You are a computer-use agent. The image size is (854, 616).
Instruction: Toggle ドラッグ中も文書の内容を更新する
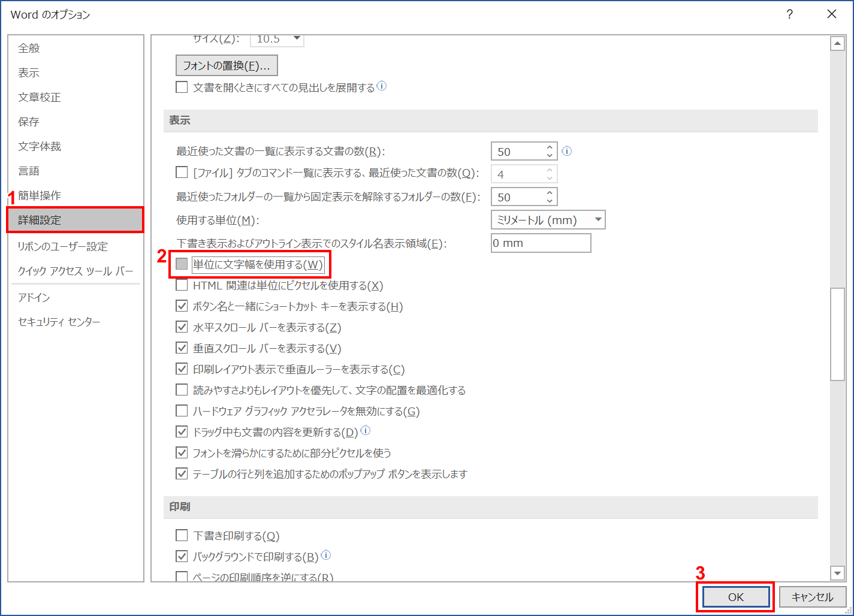click(182, 432)
